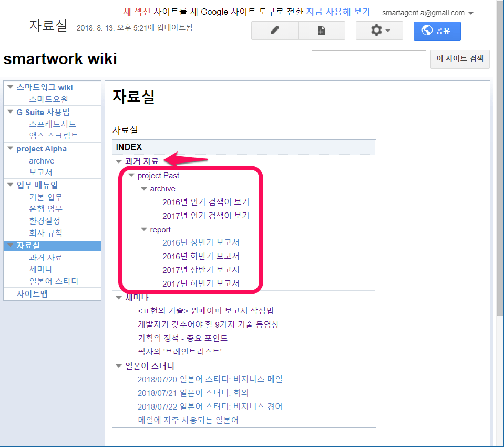Click the 이 사이트 검색 search button
Screen dimensions: 504x447
459,59
